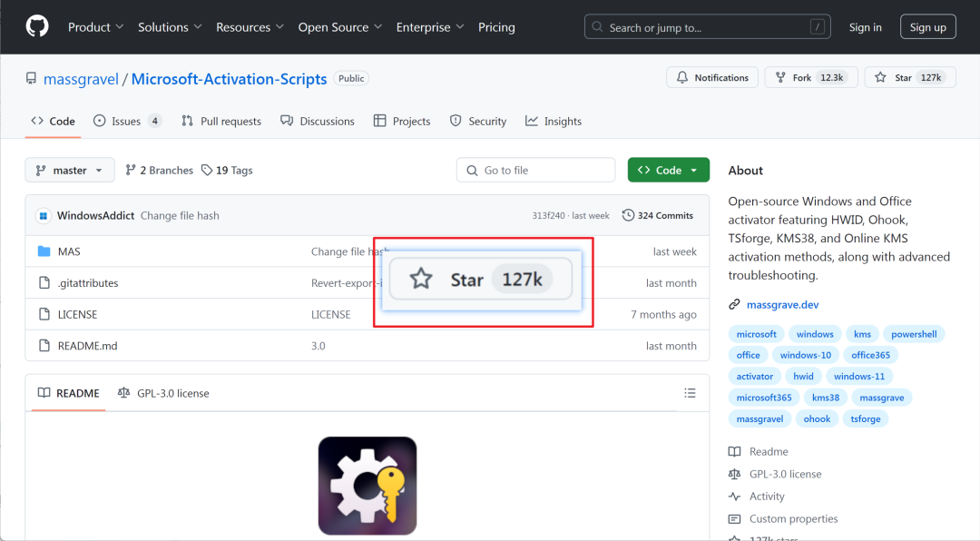Click the gear and key project logo
The height and width of the screenshot is (541, 980).
tap(367, 486)
